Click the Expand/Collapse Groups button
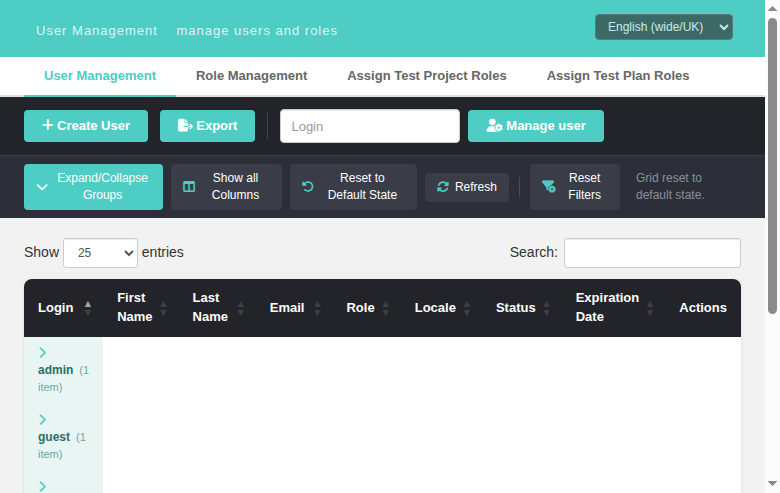The image size is (780, 493). (x=94, y=187)
